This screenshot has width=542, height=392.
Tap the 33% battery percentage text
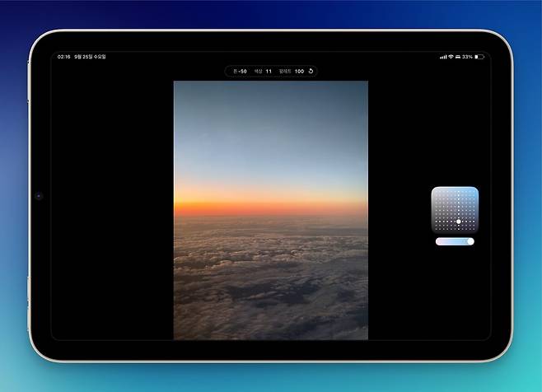[x=467, y=57]
